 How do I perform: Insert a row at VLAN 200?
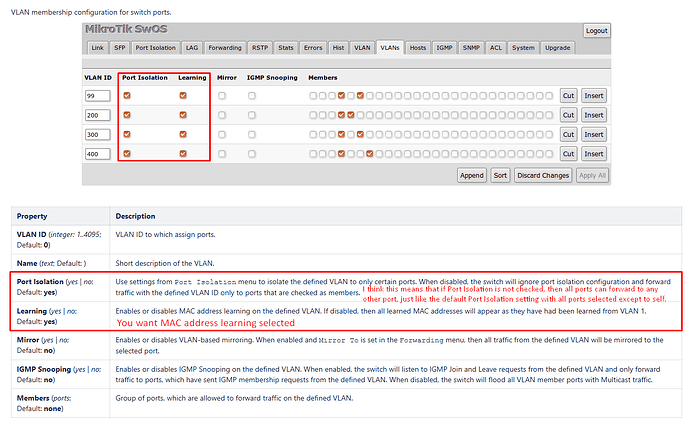point(594,115)
